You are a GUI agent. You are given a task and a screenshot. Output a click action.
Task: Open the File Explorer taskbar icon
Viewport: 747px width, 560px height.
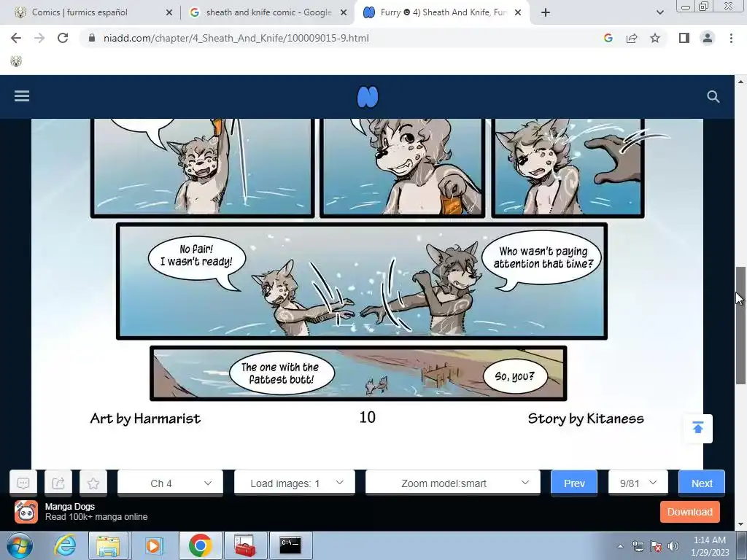(108, 545)
